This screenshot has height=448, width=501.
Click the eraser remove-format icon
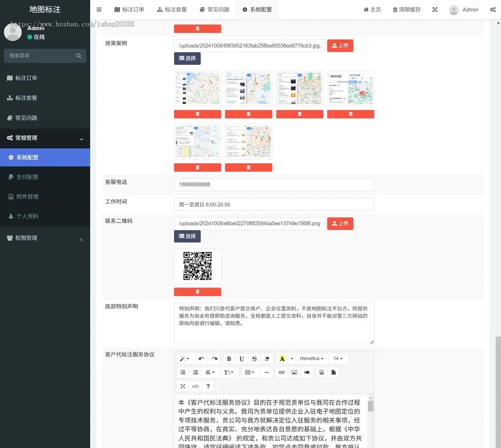(x=267, y=359)
